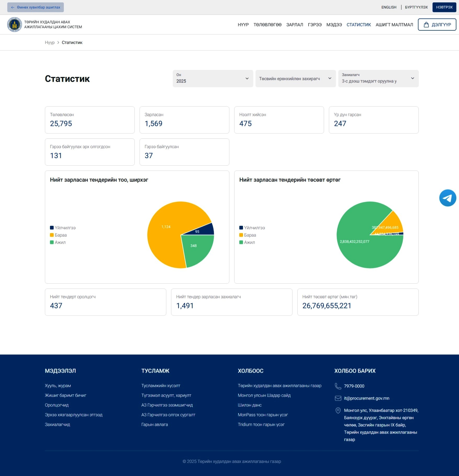Open the Хууль, журам footer link

point(58,386)
